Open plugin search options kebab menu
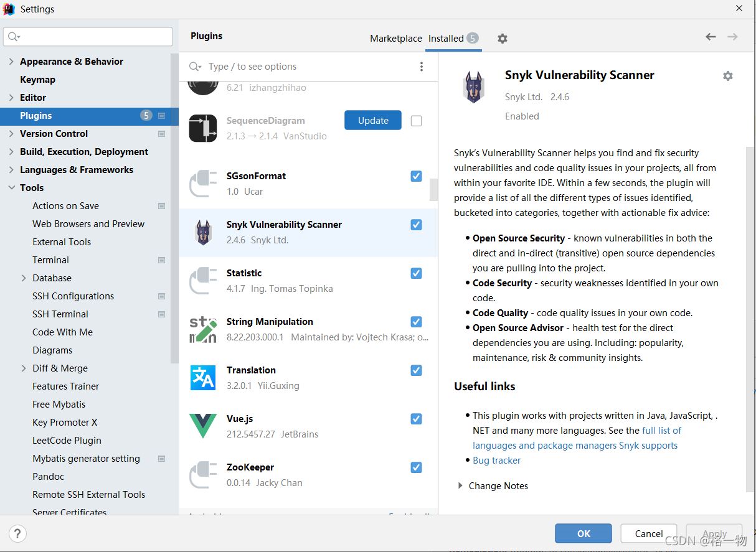 (x=422, y=67)
